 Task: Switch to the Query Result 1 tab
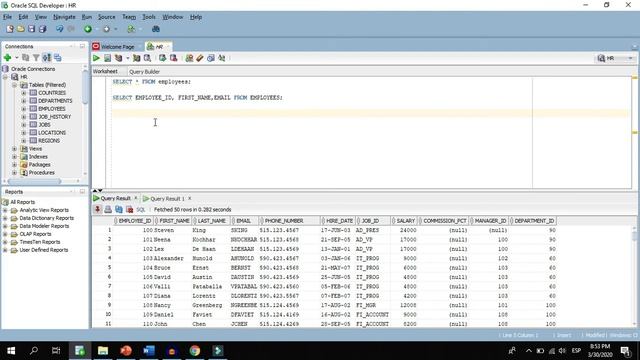point(167,199)
